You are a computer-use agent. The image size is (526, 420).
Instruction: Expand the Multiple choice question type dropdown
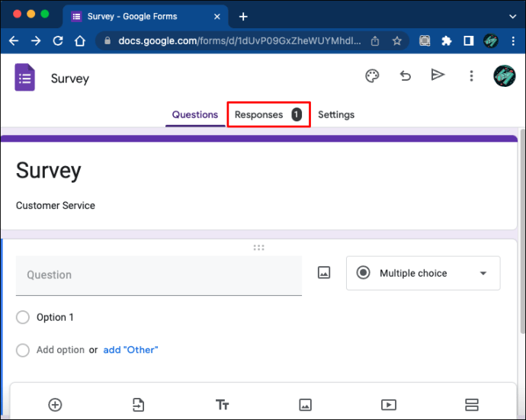(x=423, y=273)
